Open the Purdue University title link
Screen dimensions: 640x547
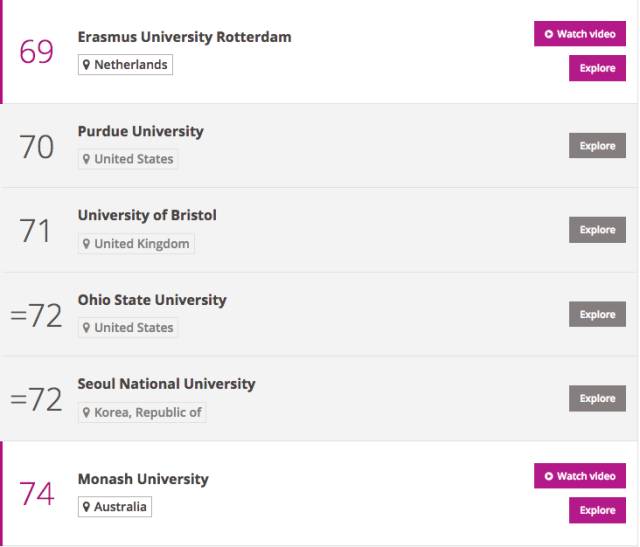point(140,131)
